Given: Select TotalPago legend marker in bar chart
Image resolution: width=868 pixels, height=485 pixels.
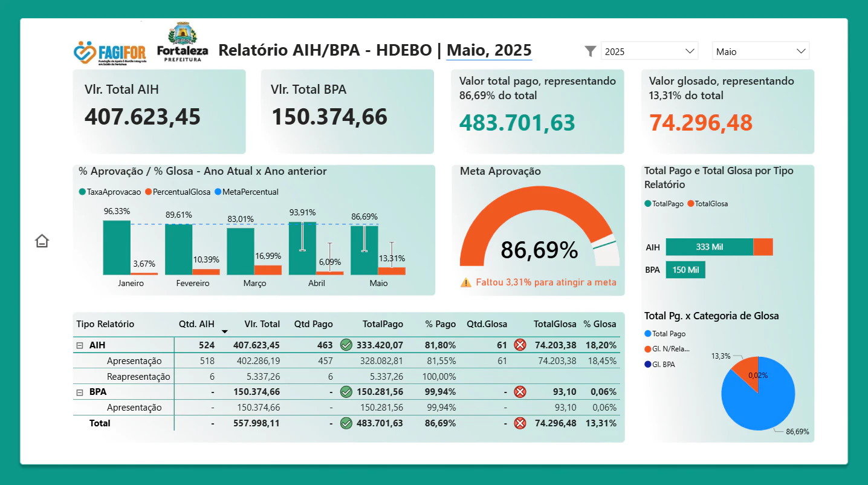Looking at the screenshot, I should [648, 204].
